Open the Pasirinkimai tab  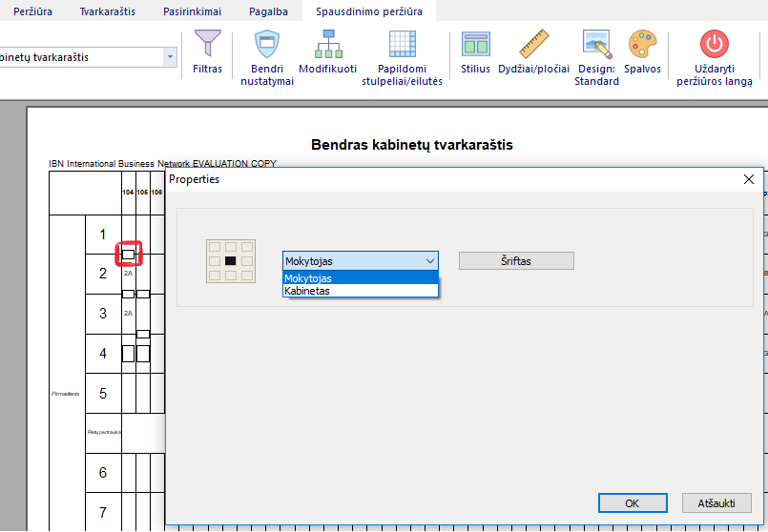(191, 11)
